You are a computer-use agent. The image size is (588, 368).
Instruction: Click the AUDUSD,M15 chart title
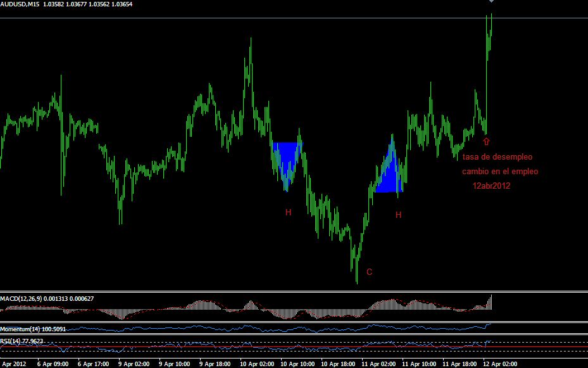coord(20,5)
